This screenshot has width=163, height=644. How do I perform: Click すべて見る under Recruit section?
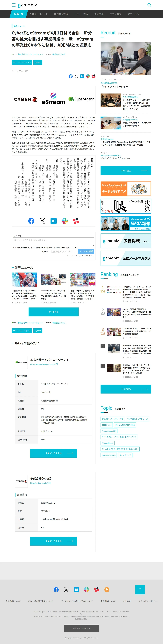pyautogui.click(x=126, y=171)
